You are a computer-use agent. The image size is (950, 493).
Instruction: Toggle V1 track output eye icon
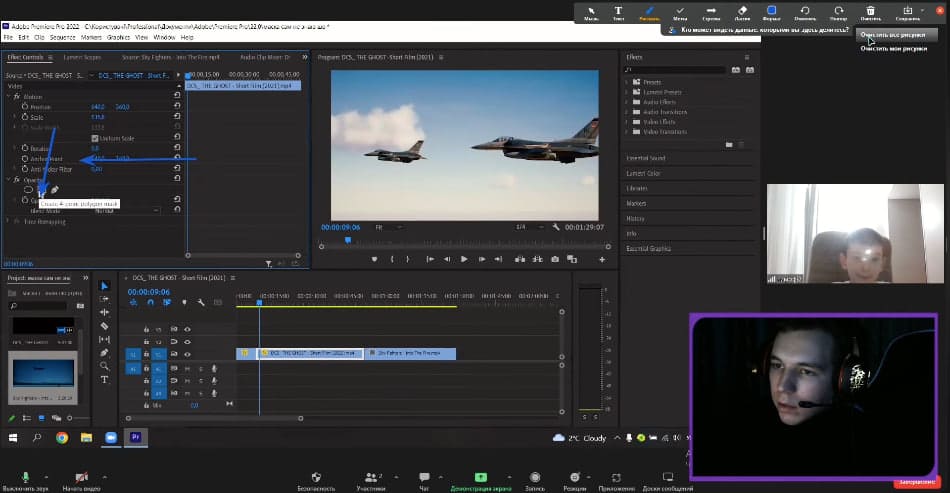(187, 354)
